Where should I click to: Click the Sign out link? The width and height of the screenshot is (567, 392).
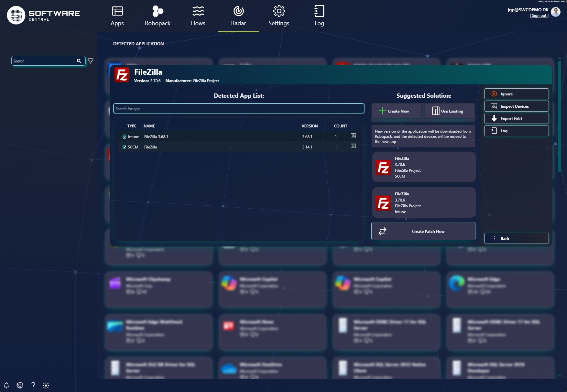point(539,16)
